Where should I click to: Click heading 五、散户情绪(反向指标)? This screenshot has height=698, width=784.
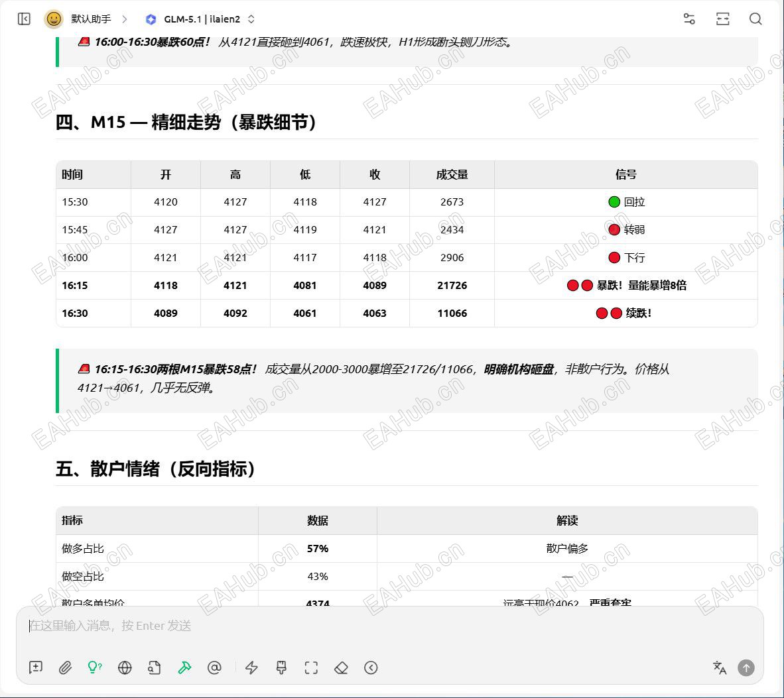pyautogui.click(x=156, y=469)
